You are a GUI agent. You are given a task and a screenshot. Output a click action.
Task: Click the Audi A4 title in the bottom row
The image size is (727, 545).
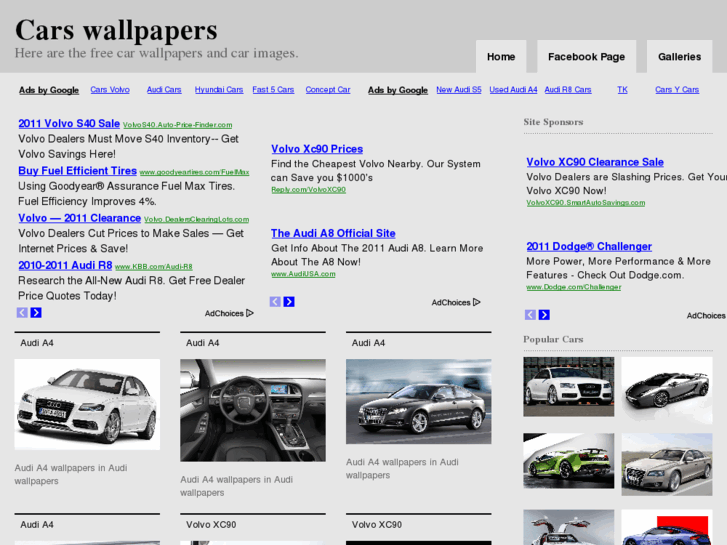point(37,525)
